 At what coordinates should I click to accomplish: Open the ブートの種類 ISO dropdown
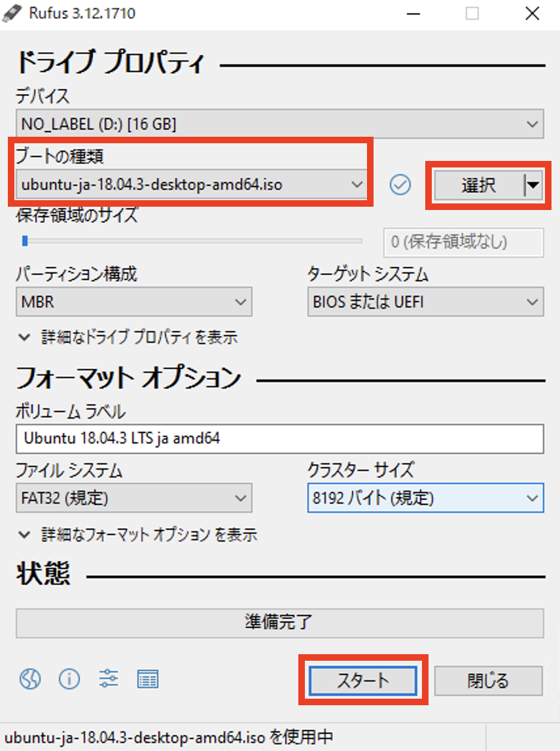click(x=192, y=184)
